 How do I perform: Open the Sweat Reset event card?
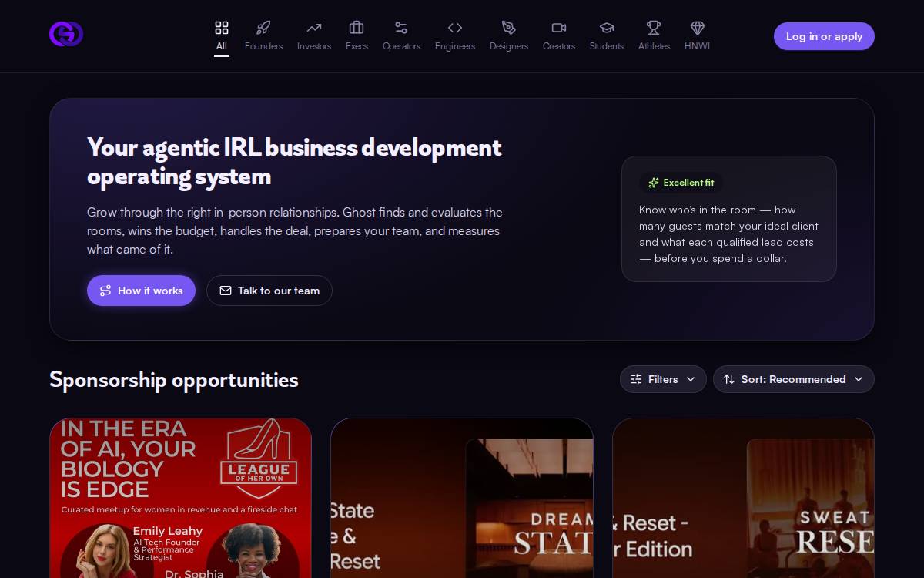[743, 498]
